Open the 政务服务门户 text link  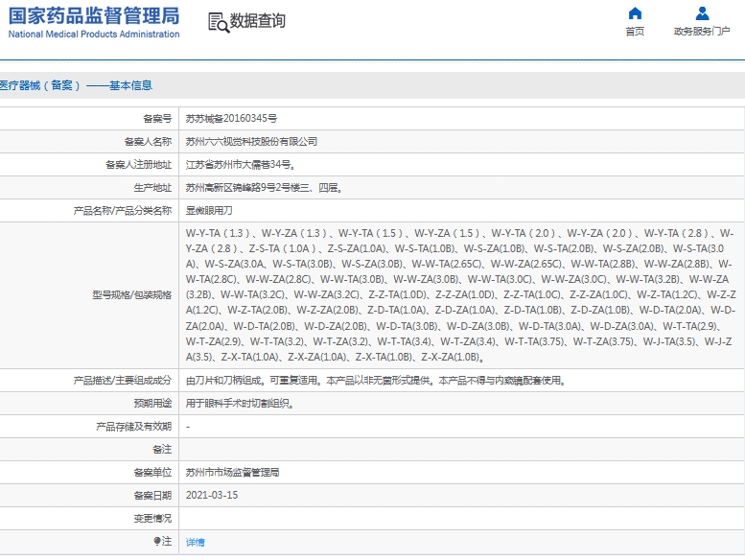[x=702, y=32]
